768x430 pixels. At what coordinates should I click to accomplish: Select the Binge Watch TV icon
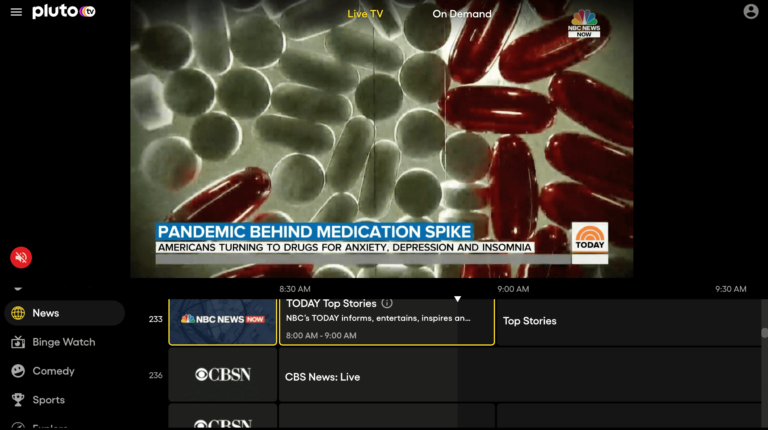click(x=18, y=342)
